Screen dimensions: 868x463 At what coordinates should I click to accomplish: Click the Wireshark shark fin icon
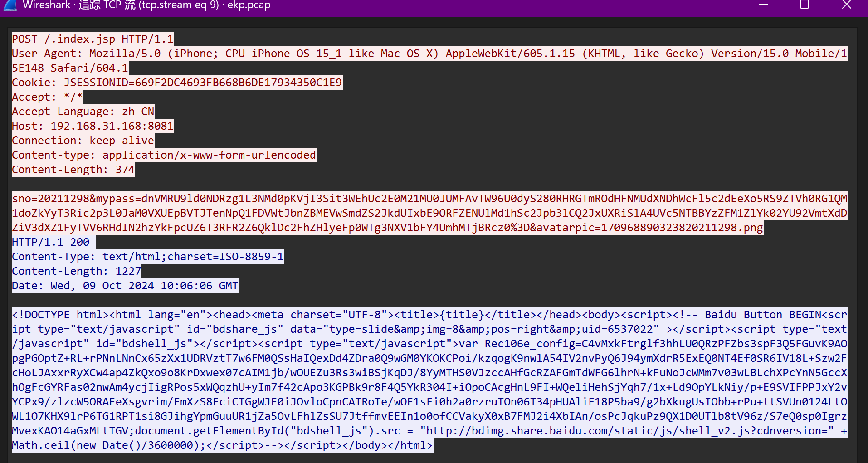pyautogui.click(x=10, y=5)
